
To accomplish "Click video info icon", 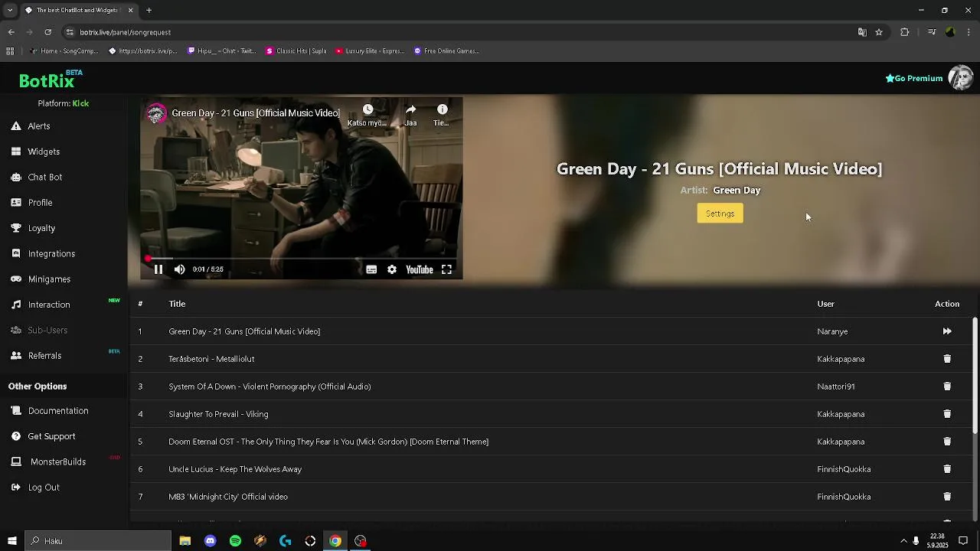I will coord(442,109).
